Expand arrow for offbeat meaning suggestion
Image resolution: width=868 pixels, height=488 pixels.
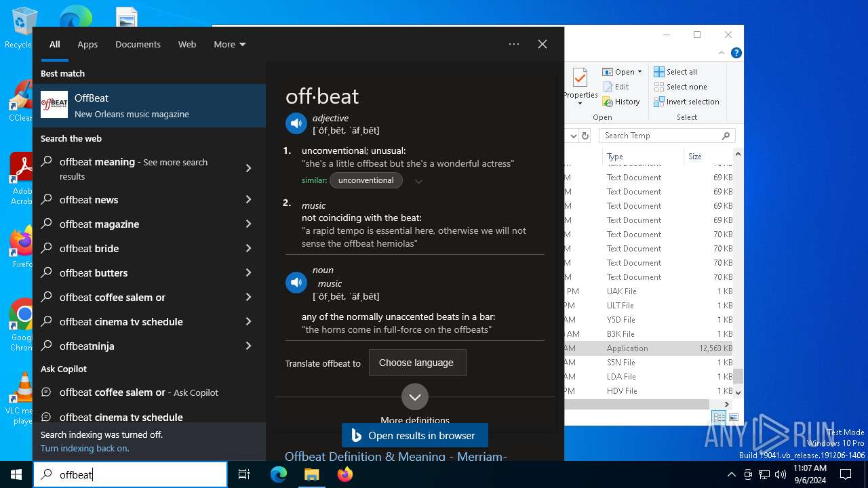(x=248, y=168)
